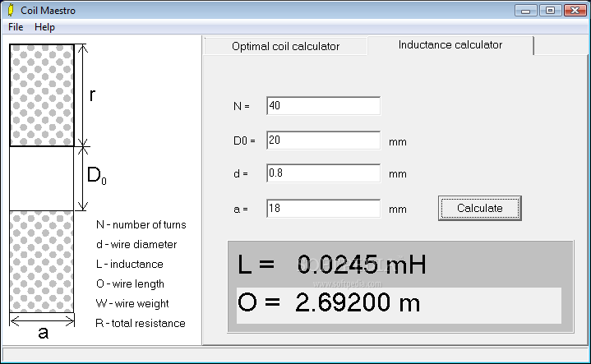Click 'W - wire weight' legend text
This screenshot has width=591, height=364.
coord(132,303)
